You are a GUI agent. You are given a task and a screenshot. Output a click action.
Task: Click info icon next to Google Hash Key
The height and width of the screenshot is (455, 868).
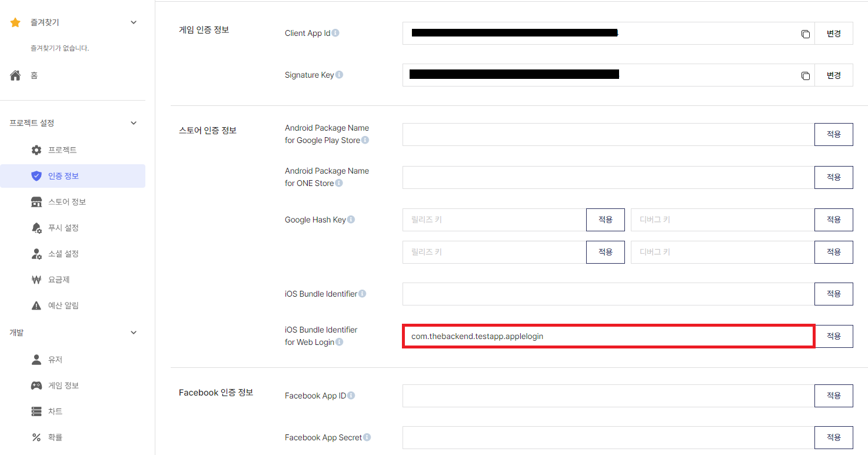351,220
